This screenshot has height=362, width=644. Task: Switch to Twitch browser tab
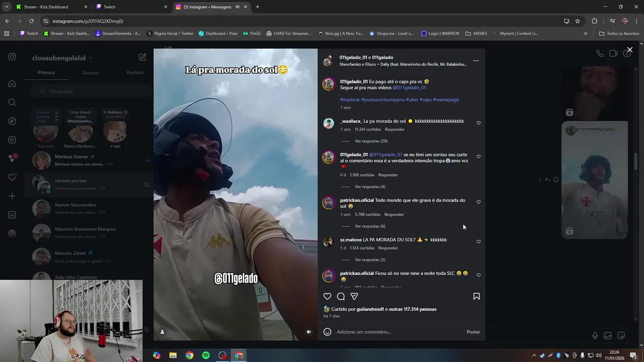(132, 7)
